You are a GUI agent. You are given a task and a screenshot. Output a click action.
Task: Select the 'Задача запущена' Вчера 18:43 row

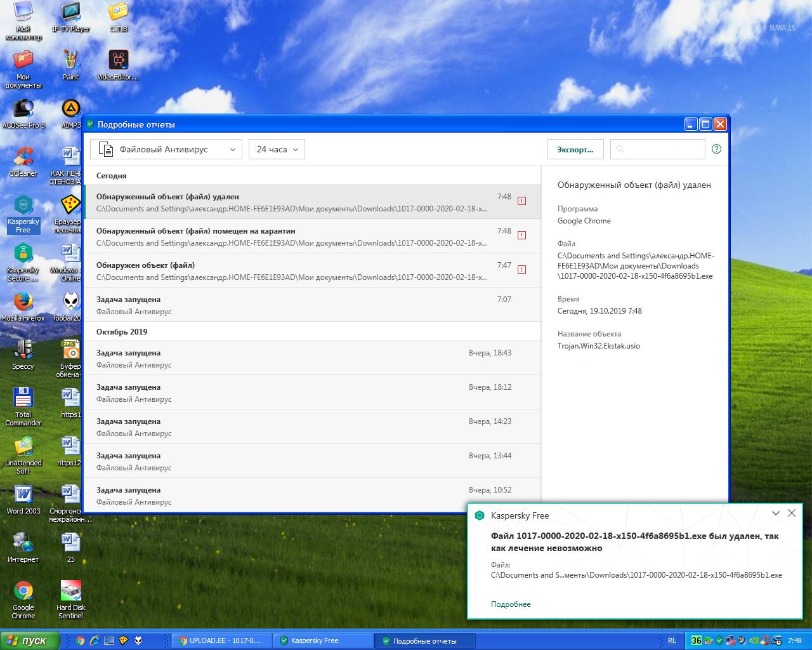(x=312, y=358)
